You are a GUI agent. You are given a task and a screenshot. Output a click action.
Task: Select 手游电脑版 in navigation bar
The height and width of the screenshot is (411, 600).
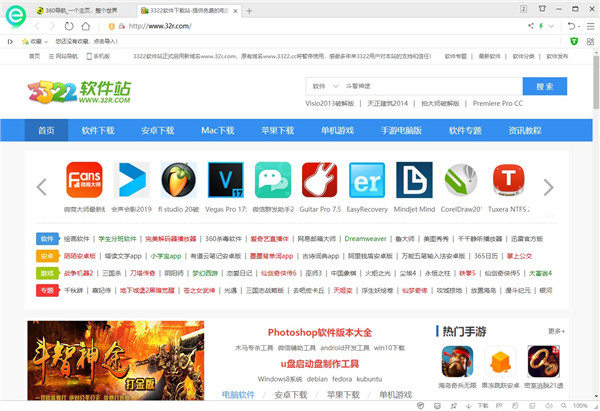(x=401, y=130)
